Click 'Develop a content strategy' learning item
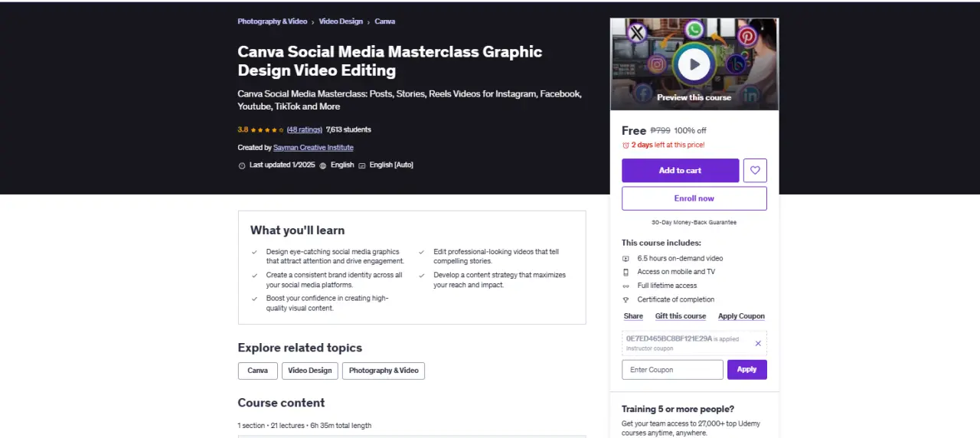Viewport: 980px width, 438px height. [x=499, y=279]
